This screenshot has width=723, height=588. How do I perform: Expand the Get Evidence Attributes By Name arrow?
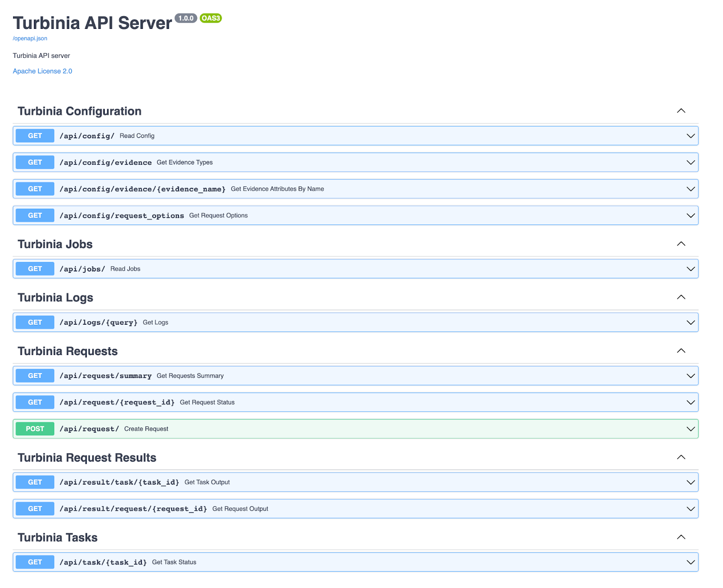click(x=690, y=189)
